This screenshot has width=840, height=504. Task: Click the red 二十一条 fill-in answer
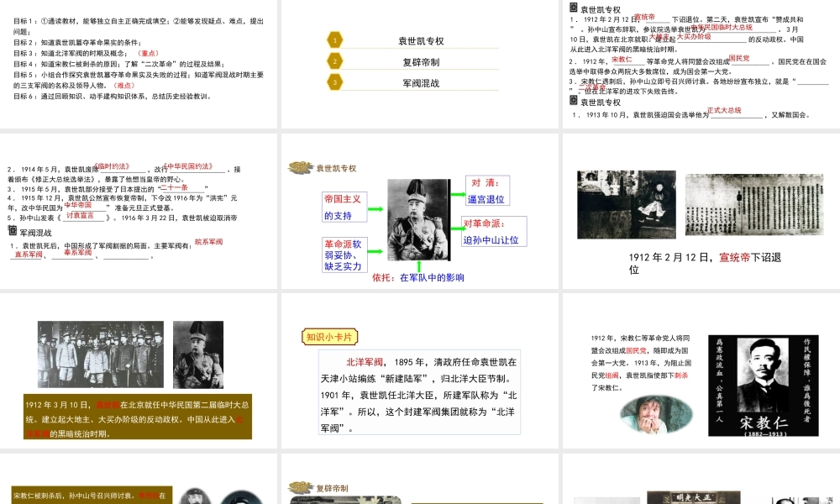[175, 187]
